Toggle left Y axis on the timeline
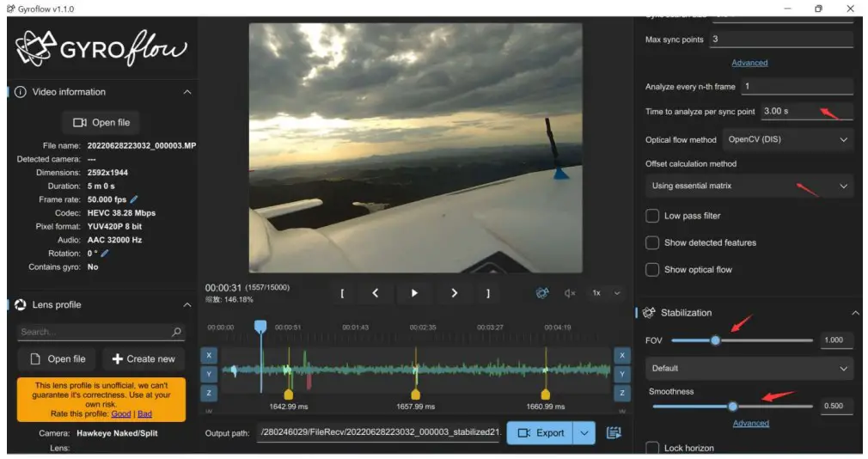The width and height of the screenshot is (868, 459). [x=209, y=374]
